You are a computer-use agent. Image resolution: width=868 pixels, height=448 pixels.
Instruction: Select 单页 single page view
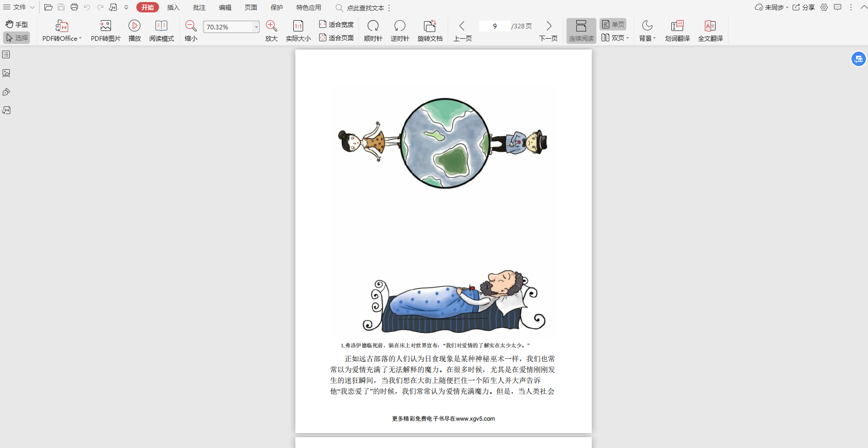pyautogui.click(x=613, y=24)
